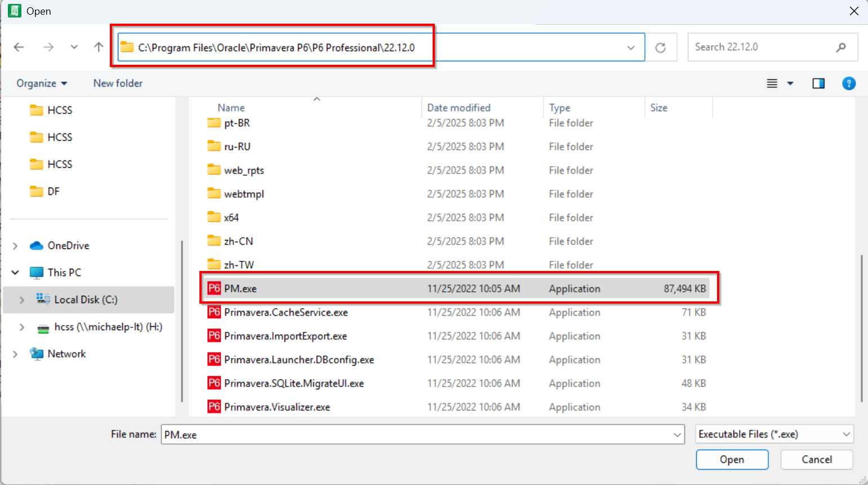Expand Local Disk (C:) node

tap(22, 300)
